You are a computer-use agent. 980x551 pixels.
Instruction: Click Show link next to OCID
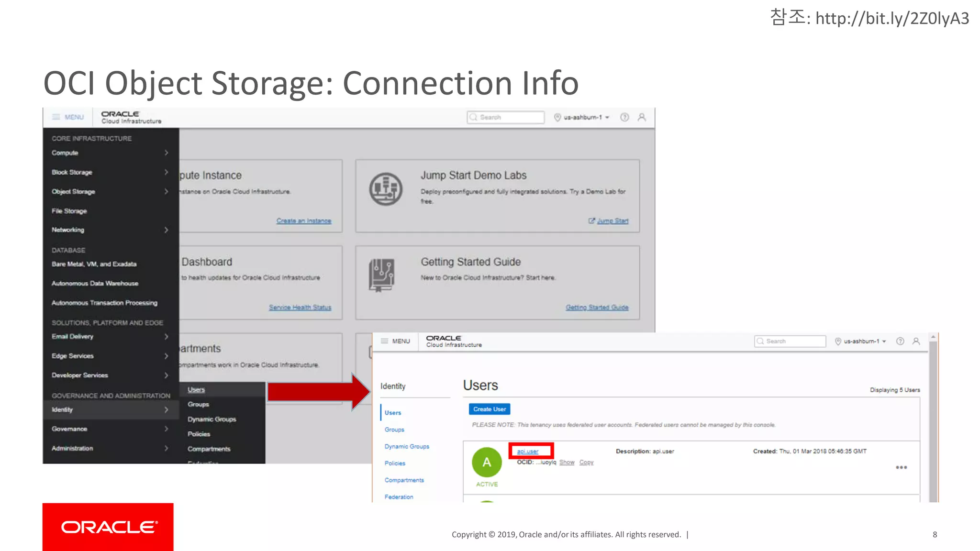[567, 462]
